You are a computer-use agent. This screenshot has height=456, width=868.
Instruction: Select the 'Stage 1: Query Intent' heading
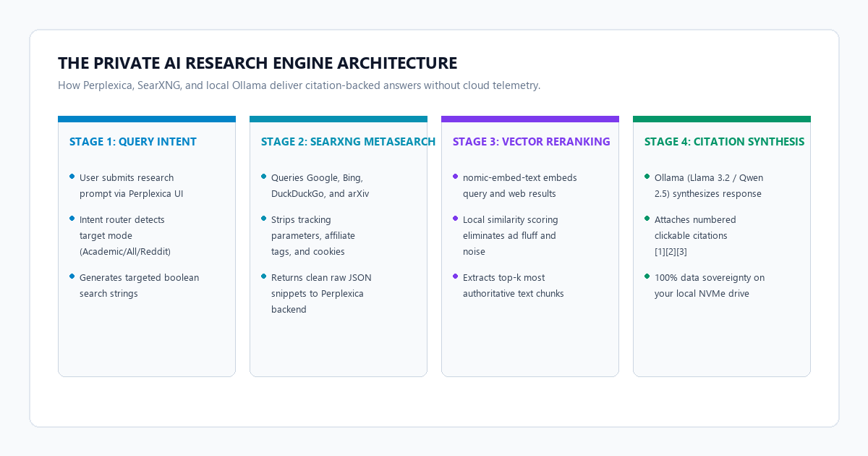point(133,142)
